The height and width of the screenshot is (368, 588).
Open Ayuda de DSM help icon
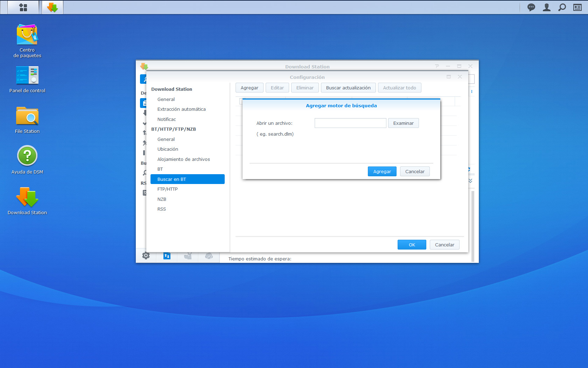(27, 160)
